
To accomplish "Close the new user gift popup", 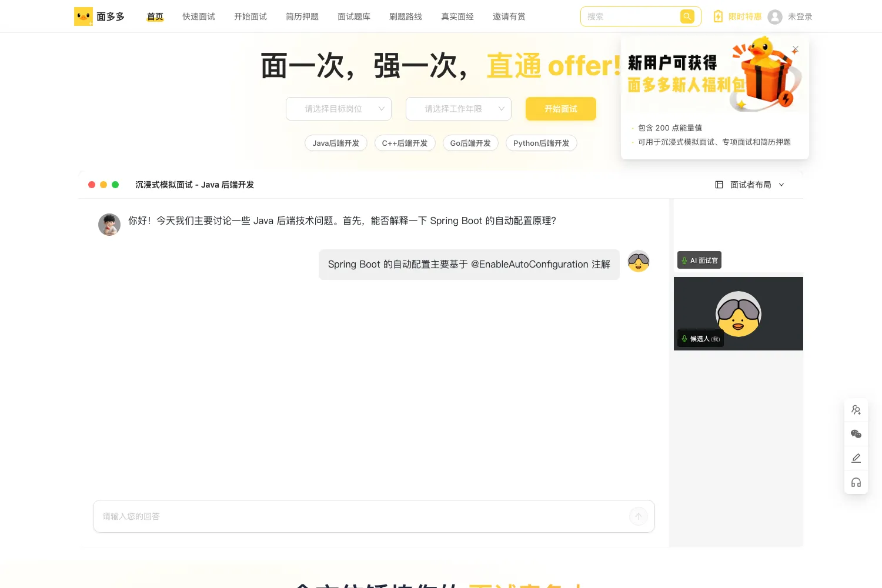I will click(x=795, y=49).
